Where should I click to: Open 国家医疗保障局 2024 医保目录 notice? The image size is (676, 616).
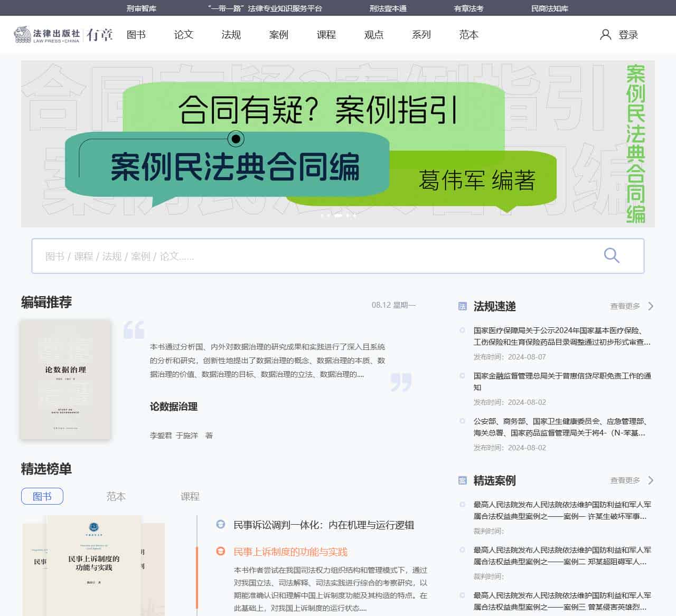tap(562, 336)
